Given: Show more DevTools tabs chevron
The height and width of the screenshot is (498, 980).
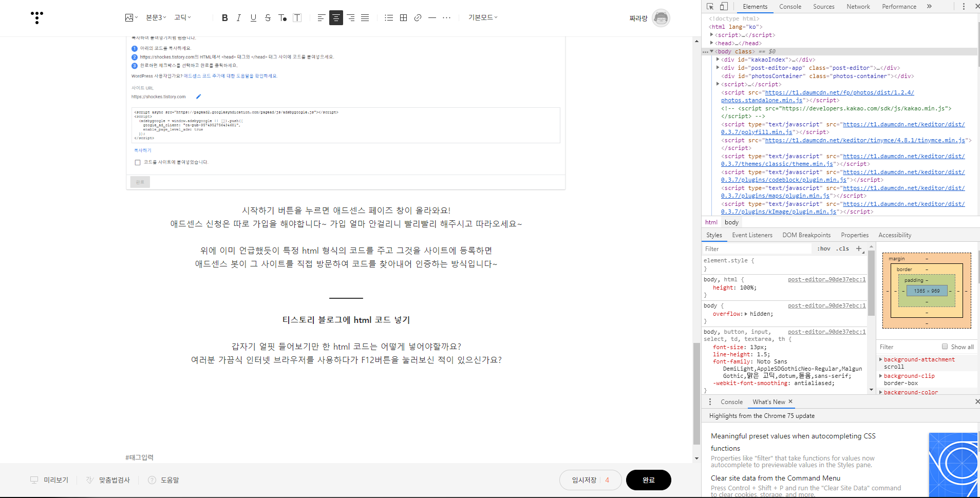Looking at the screenshot, I should tap(929, 7).
